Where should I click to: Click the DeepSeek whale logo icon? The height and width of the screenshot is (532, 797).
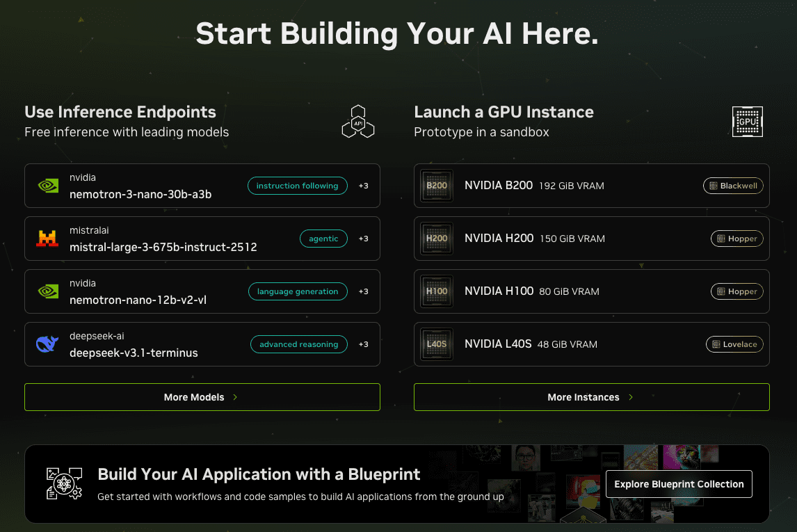tap(46, 344)
